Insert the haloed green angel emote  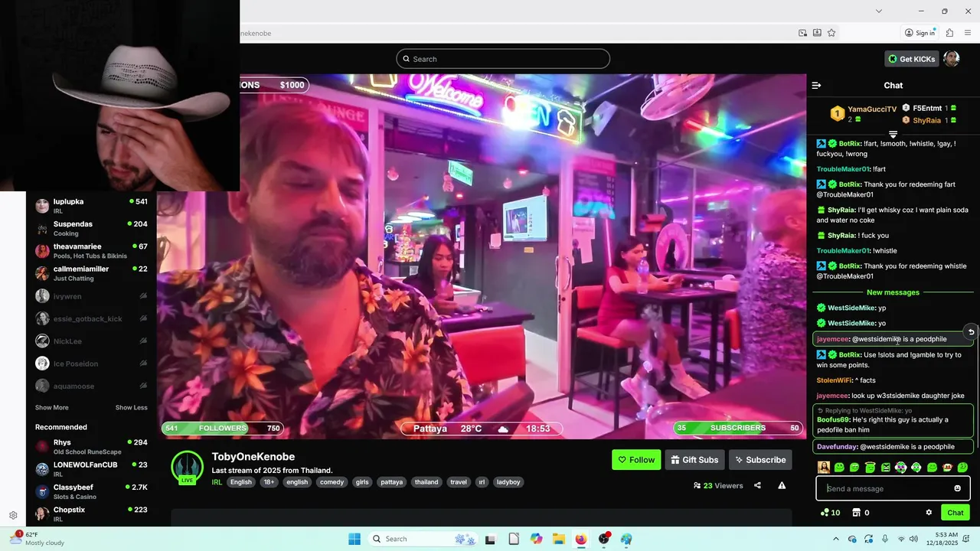coord(870,468)
